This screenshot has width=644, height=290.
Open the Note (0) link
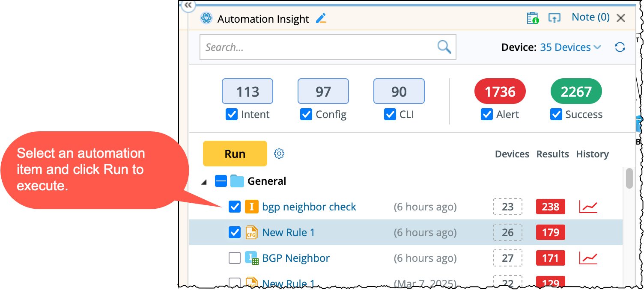coord(590,18)
